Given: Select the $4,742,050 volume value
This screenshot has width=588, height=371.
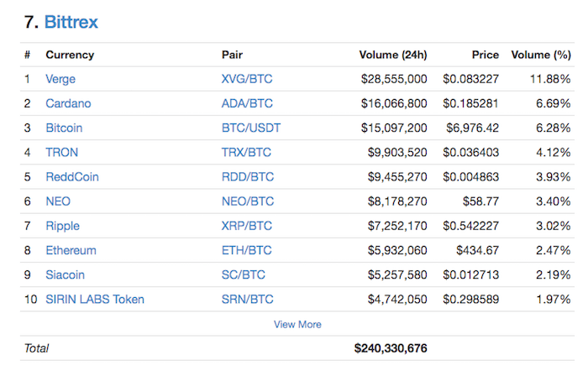Looking at the screenshot, I should point(397,299).
